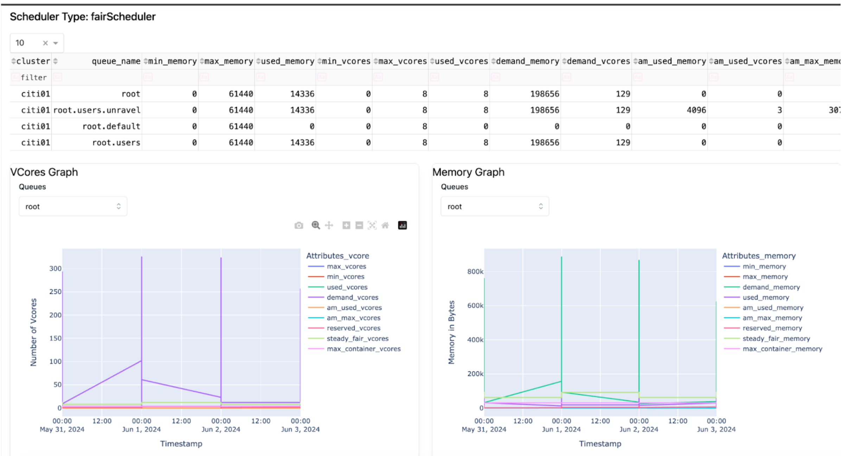Open Memory Graph Queues dropdown
The width and height of the screenshot is (868, 456).
(495, 207)
